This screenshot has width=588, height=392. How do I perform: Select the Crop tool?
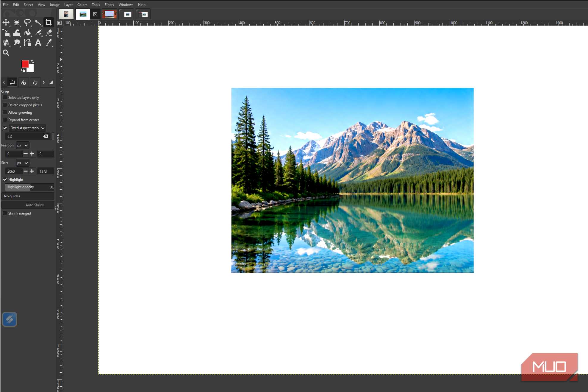pos(49,22)
